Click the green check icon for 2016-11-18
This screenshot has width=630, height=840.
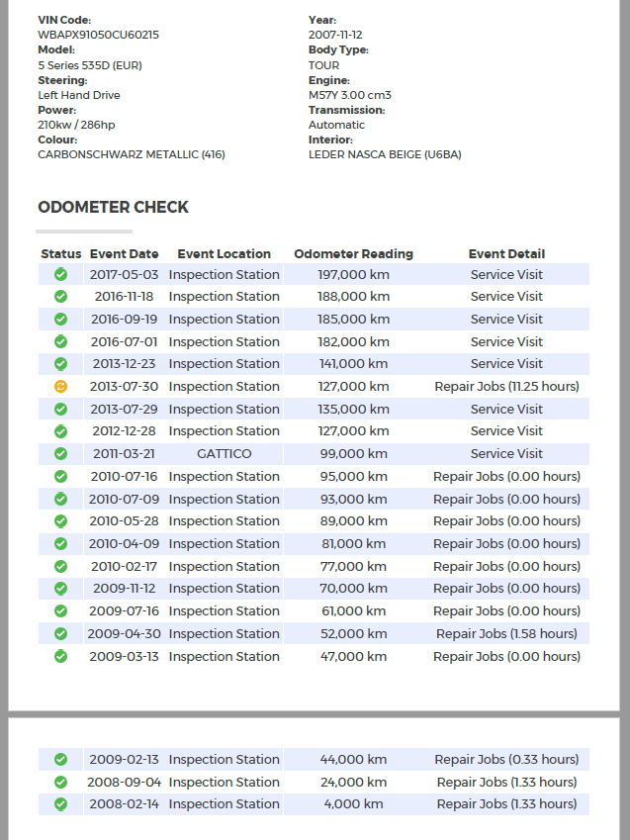[x=60, y=297]
